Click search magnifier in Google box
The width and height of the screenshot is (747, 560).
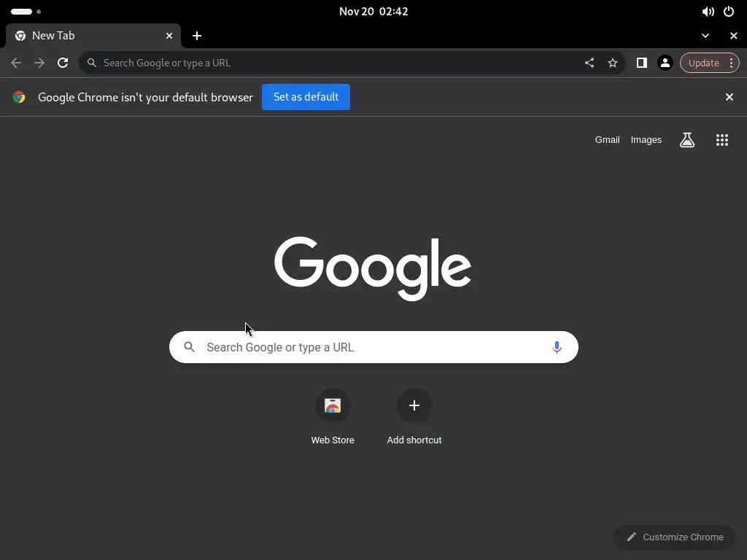189,347
